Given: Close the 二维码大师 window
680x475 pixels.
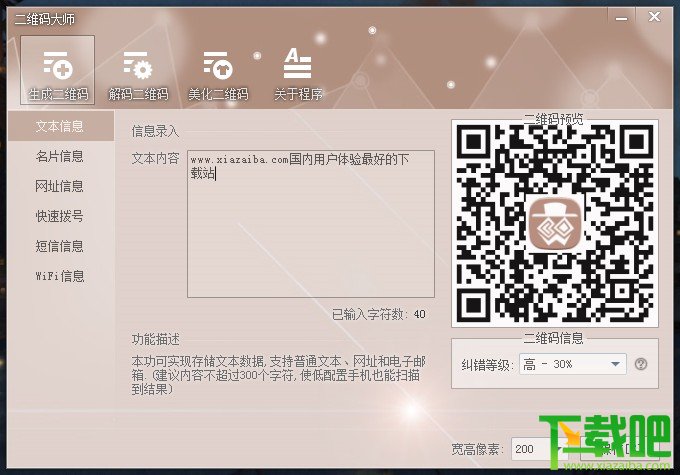Looking at the screenshot, I should tap(654, 17).
